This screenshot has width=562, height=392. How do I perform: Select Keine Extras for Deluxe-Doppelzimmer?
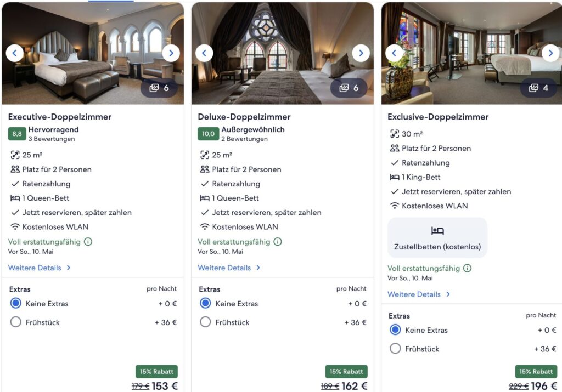[x=205, y=303]
